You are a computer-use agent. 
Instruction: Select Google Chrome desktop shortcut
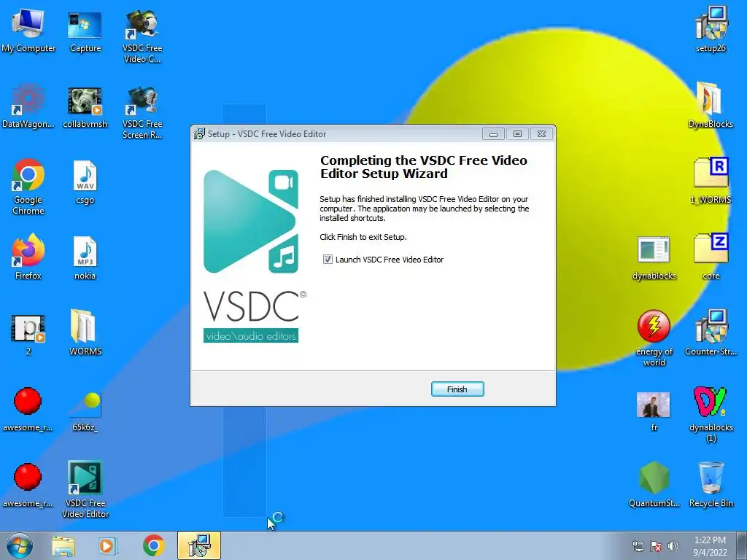pyautogui.click(x=28, y=187)
